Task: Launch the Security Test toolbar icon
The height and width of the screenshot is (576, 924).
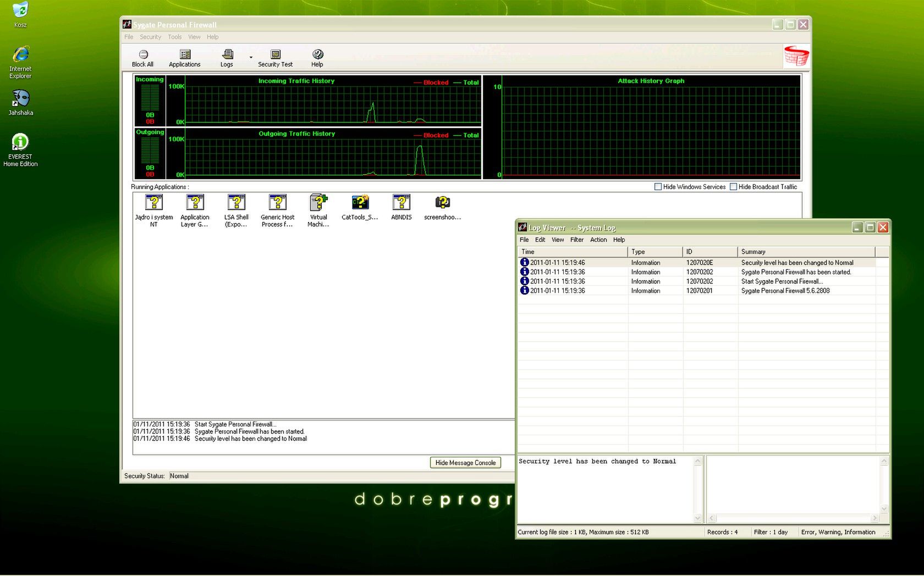Action: (x=276, y=58)
